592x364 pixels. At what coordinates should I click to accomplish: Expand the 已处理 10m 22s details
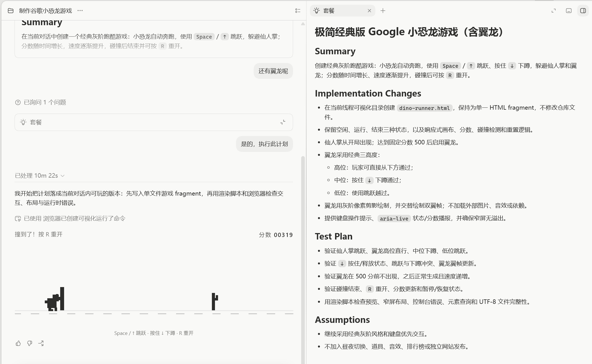pos(40,176)
